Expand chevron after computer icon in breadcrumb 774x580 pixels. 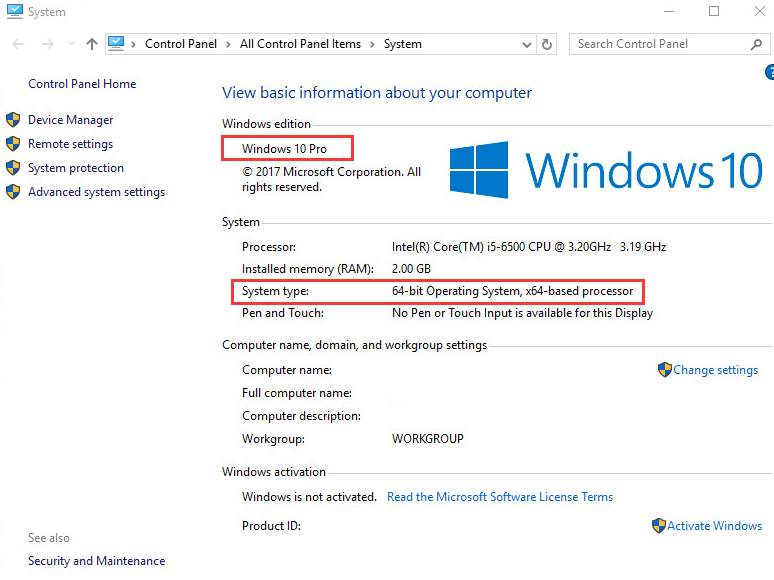coord(133,44)
